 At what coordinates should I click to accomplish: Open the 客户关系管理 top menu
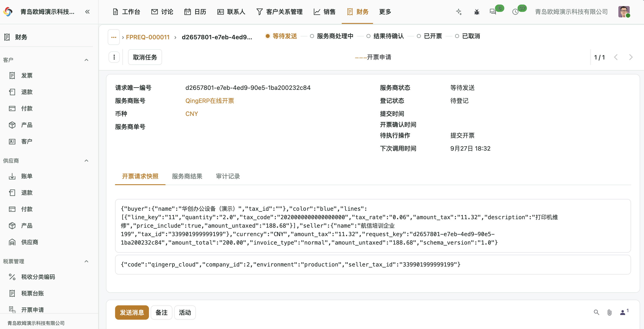click(x=279, y=12)
